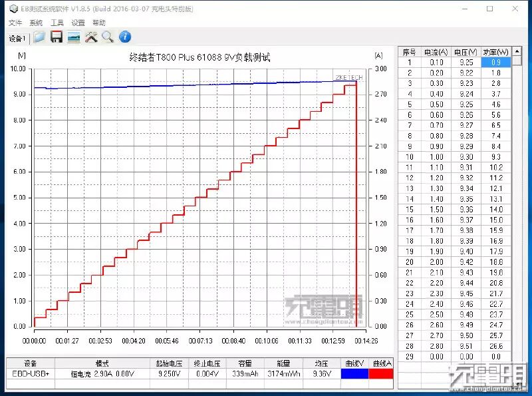This screenshot has width=532, height=396.
Task: Open the 工具 menu
Action: pyautogui.click(x=57, y=23)
